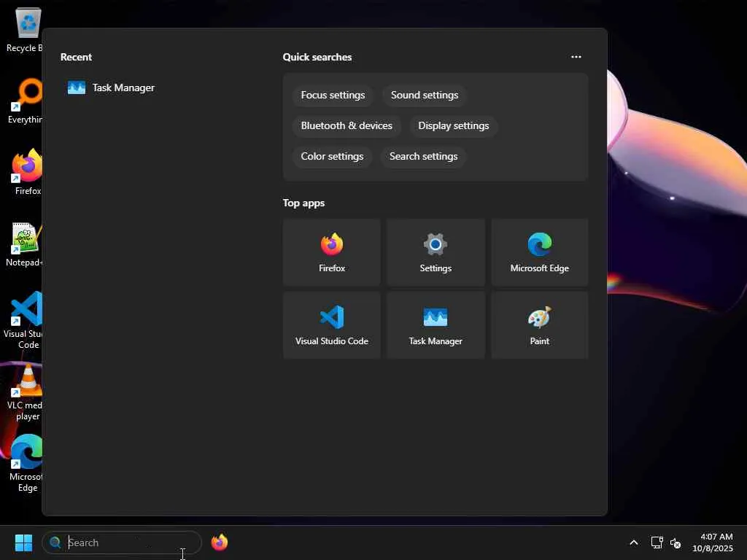Select the Bluetooth & devices quick search
Viewport: 747px width, 560px height.
[x=347, y=125]
